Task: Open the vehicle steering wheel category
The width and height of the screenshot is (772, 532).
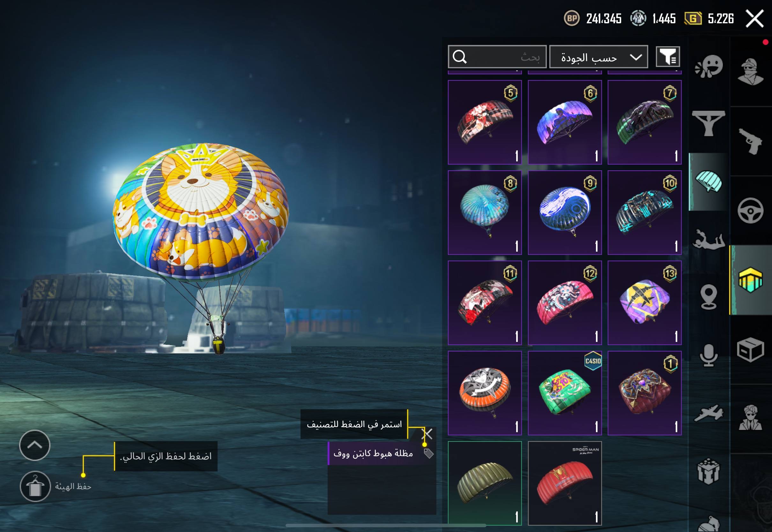Action: [750, 211]
